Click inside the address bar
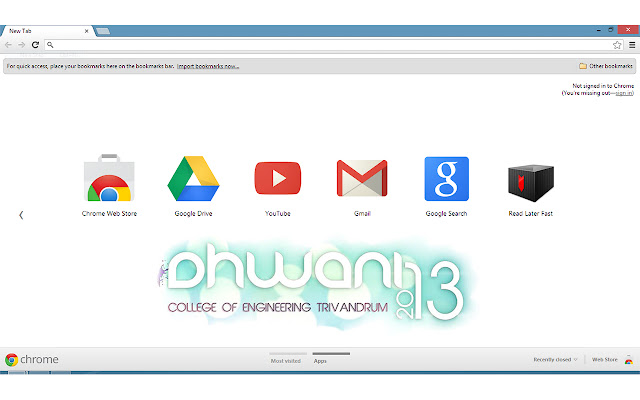The image size is (640, 400). [333, 45]
